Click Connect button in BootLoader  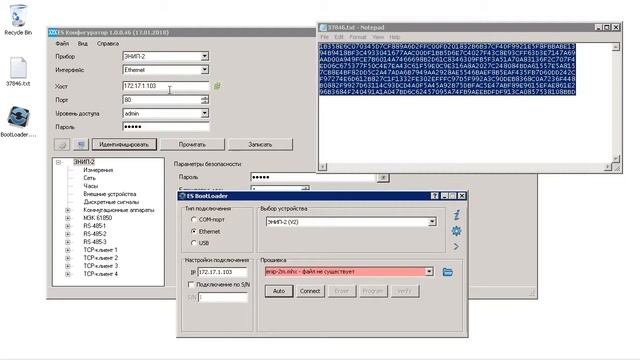pyautogui.click(x=310, y=291)
